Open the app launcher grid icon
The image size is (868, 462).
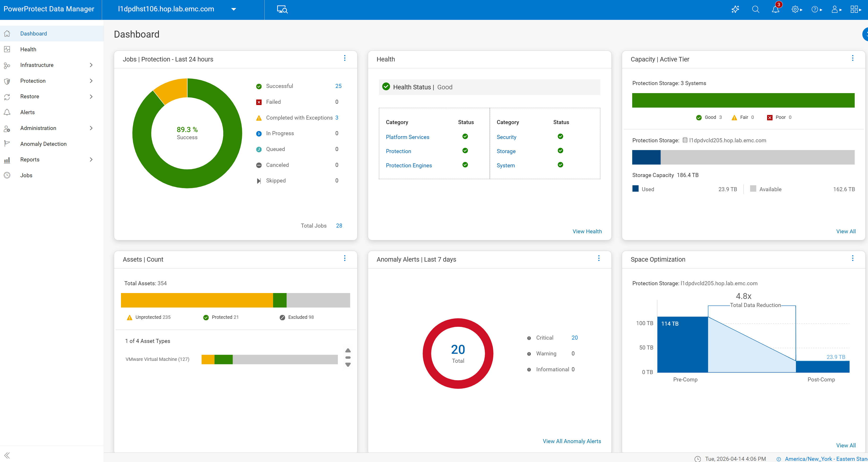pyautogui.click(x=855, y=9)
